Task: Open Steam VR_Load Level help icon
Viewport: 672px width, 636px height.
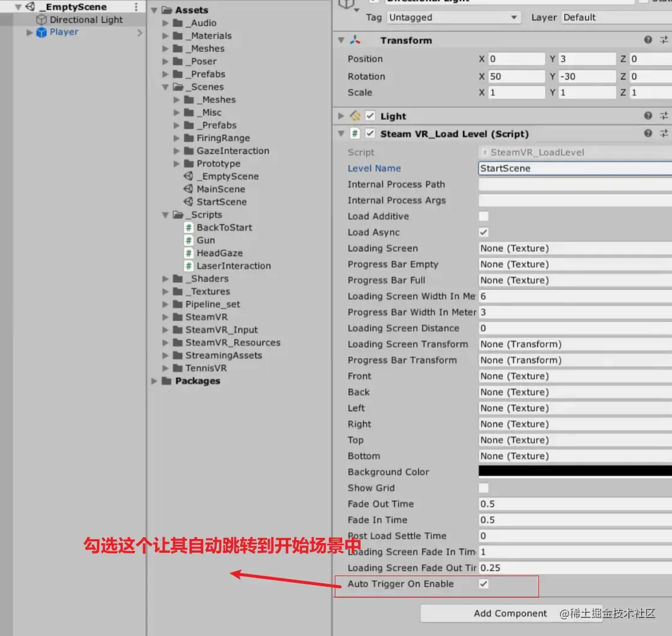Action: (648, 134)
